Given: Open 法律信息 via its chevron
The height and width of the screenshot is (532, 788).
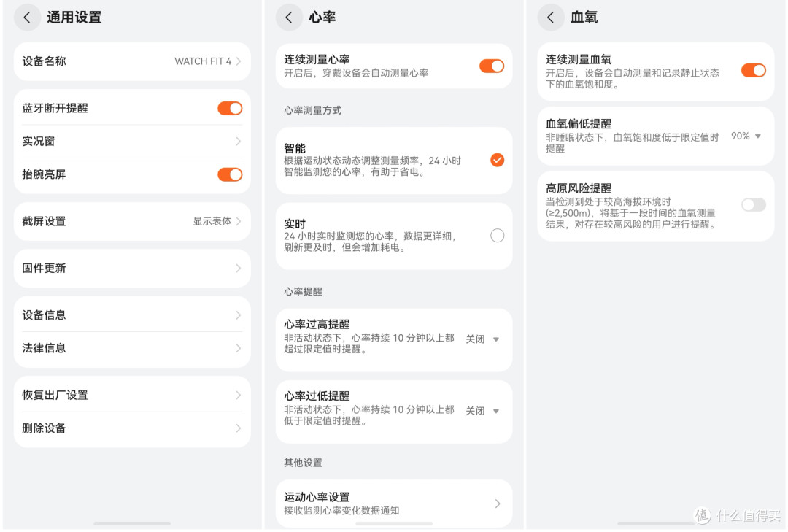Looking at the screenshot, I should pos(238,348).
